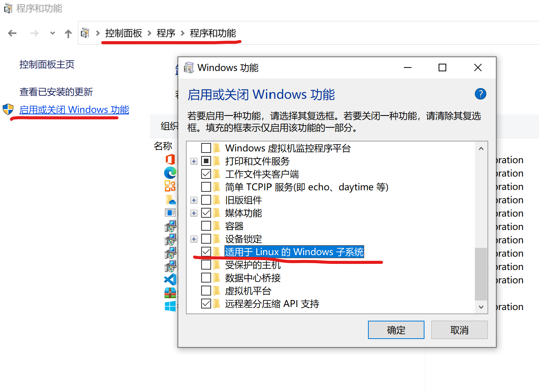Expand the 旧版组件 tree node
Screen dimensions: 539x392
tap(194, 200)
